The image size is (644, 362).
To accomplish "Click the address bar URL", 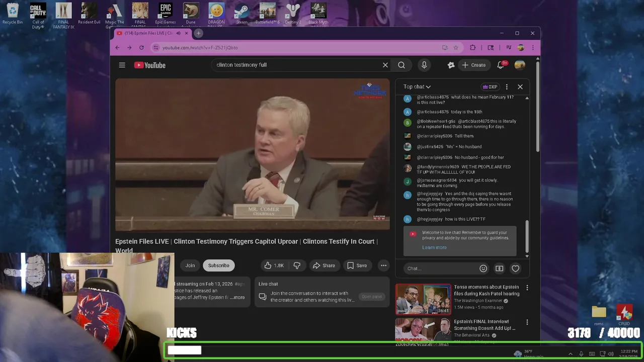I will [x=200, y=47].
